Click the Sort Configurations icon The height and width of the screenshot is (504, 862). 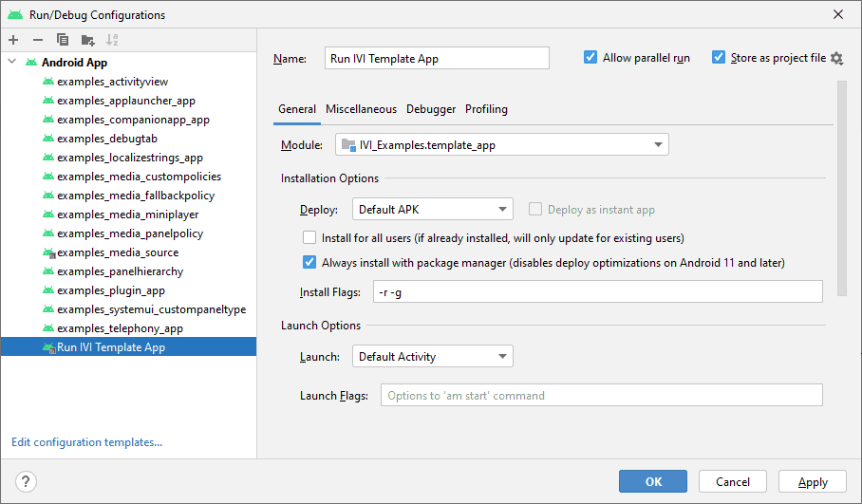click(x=113, y=40)
